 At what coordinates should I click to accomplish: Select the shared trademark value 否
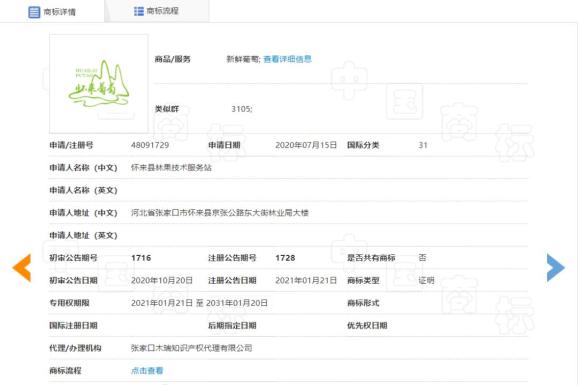click(x=422, y=258)
